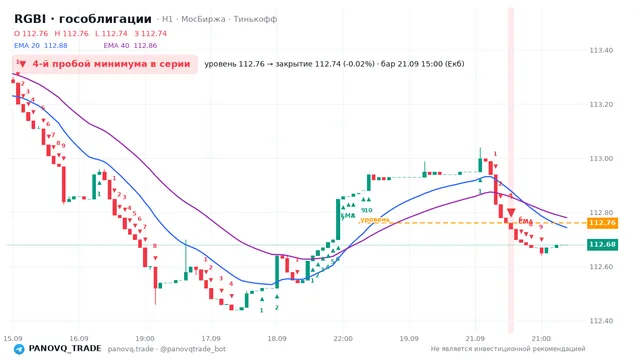This screenshot has height=360, width=640.
Task: Click the 'H 112.76' high value
Action: (71, 33)
